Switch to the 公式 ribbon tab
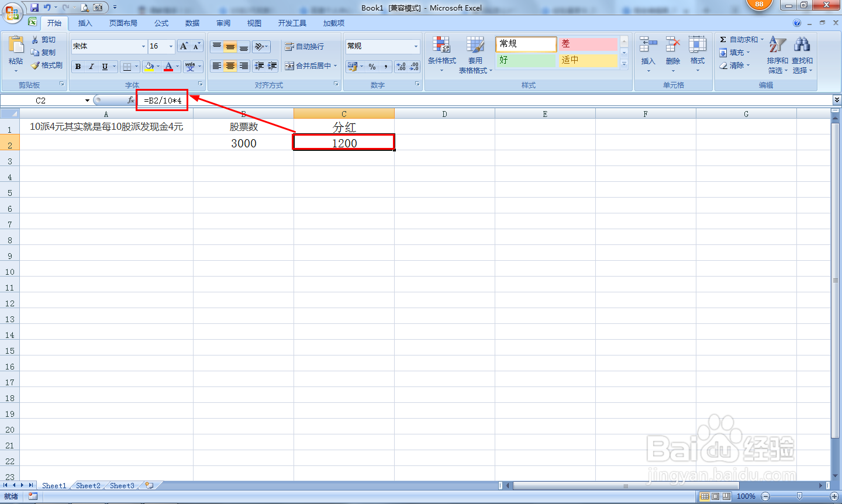The width and height of the screenshot is (842, 504). tap(161, 23)
